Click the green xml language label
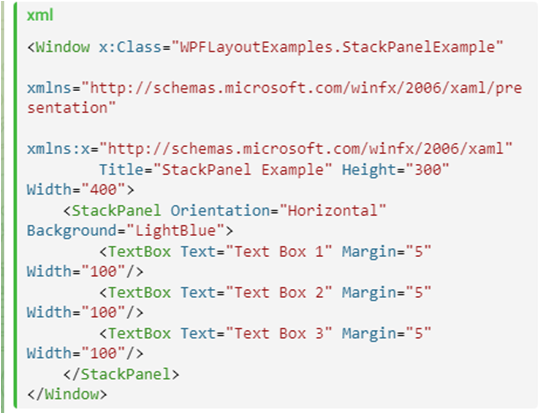The width and height of the screenshot is (545, 418). 40,15
